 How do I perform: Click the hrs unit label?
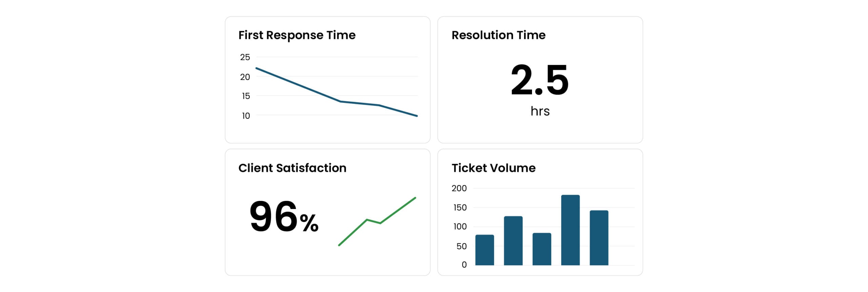coord(540,111)
